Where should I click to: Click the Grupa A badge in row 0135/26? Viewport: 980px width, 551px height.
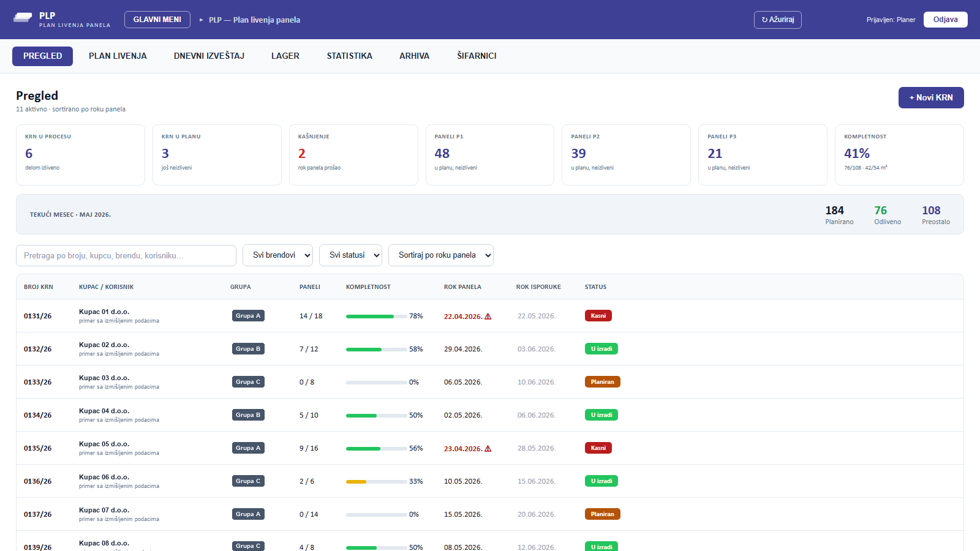(248, 448)
